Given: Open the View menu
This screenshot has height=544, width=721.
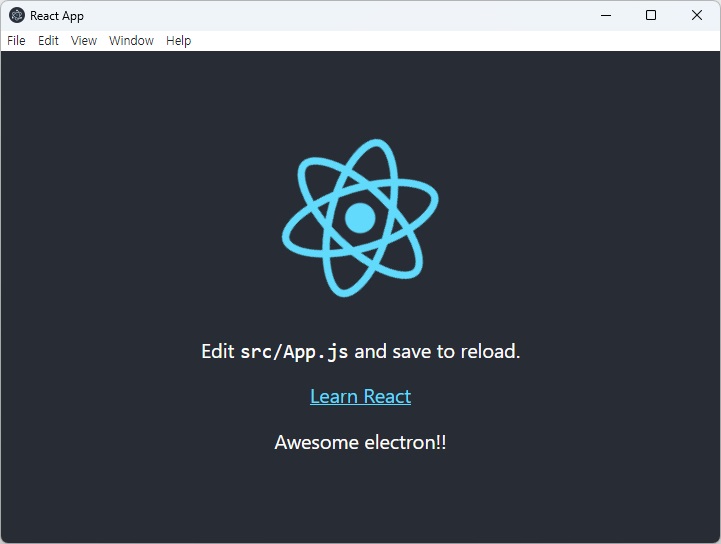Looking at the screenshot, I should point(84,41).
